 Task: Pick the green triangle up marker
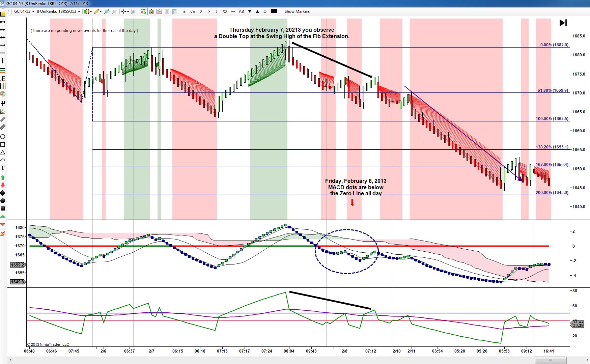[x=3, y=216]
